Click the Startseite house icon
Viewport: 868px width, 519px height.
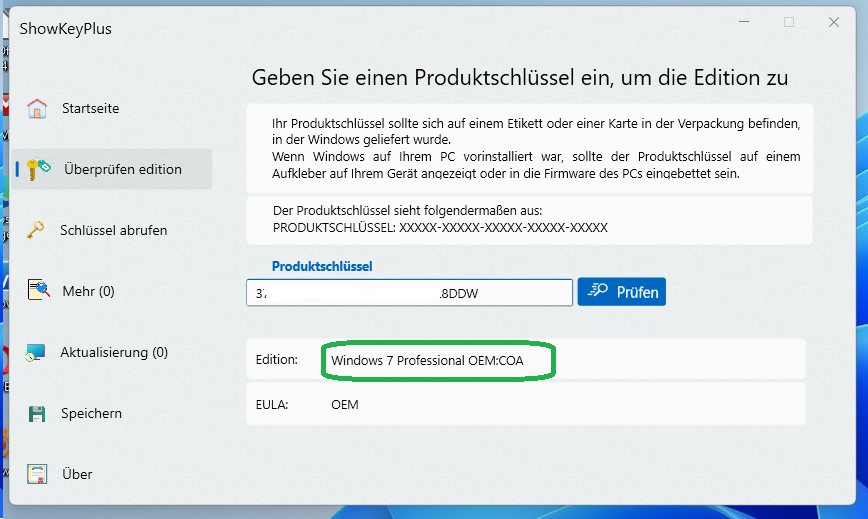(37, 108)
